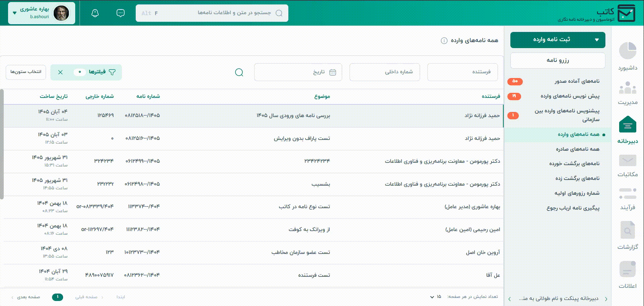Screen dimensions: 644x306
Task: Select page number ۱ in pagination
Action: pos(58,297)
